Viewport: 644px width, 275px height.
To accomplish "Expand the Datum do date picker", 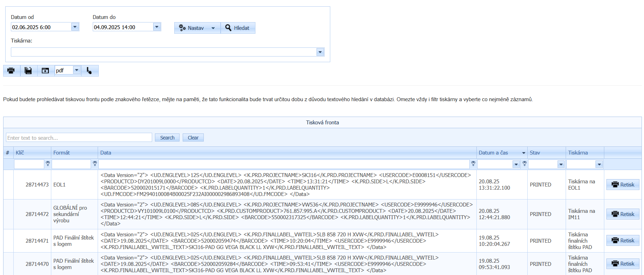I will coord(157,27).
